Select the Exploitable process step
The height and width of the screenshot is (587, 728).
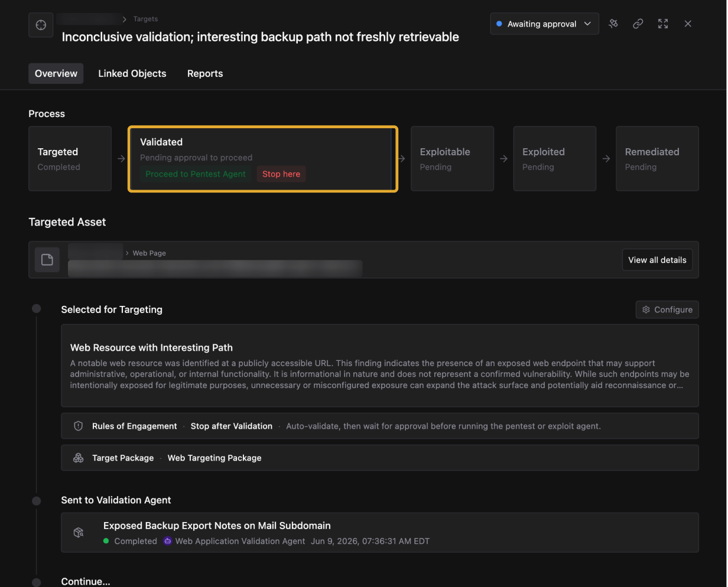(x=452, y=158)
